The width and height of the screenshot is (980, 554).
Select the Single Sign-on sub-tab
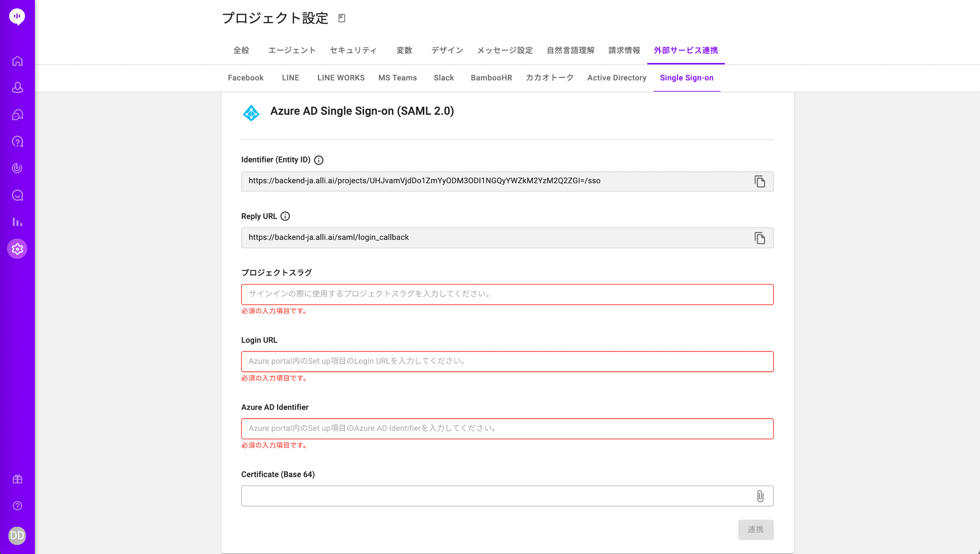(687, 78)
